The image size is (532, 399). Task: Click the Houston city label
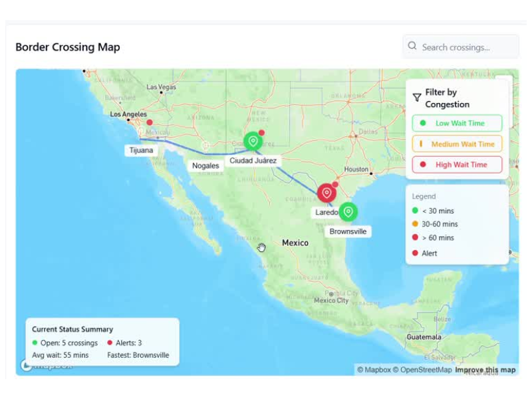tap(356, 169)
